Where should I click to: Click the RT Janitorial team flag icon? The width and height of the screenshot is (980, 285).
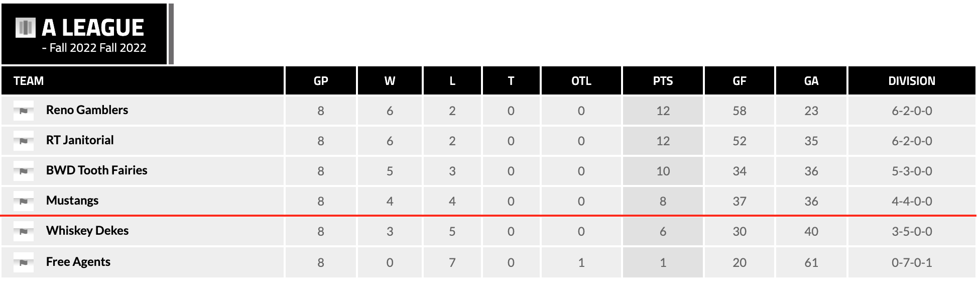click(24, 141)
